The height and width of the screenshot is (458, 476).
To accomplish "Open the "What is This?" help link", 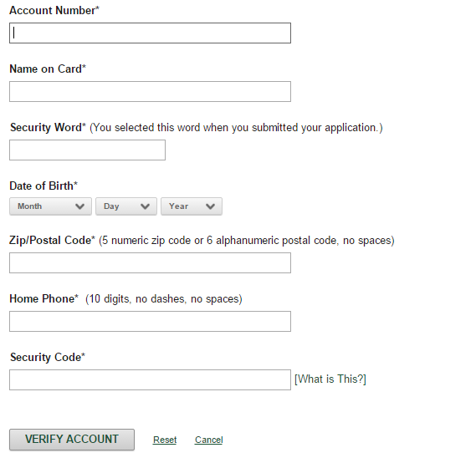I will [330, 379].
